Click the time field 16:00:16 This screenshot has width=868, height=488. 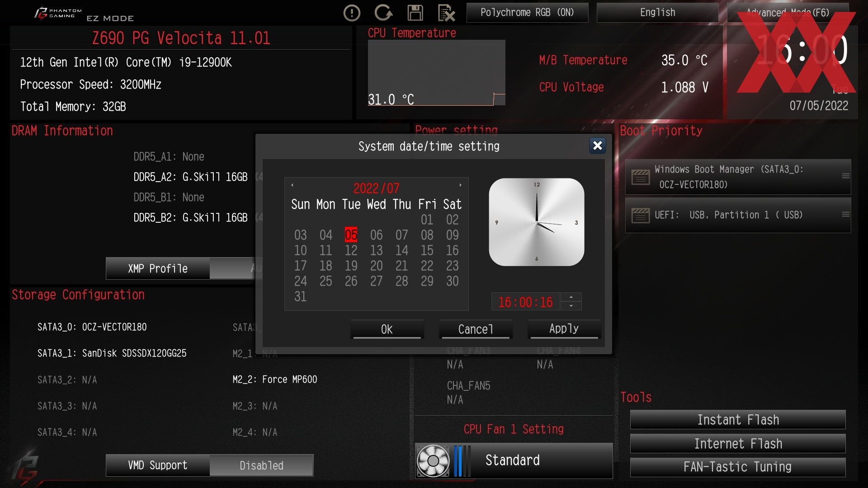(525, 302)
